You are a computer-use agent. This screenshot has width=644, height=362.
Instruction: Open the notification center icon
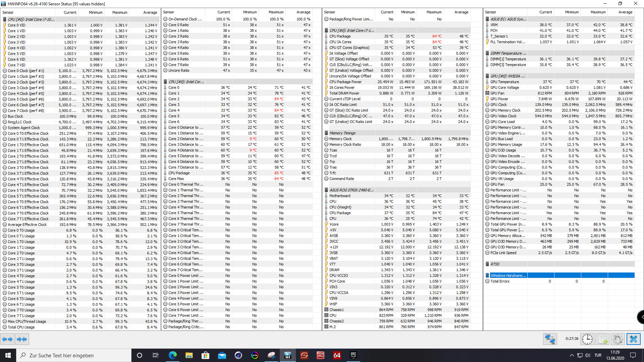click(x=633, y=355)
